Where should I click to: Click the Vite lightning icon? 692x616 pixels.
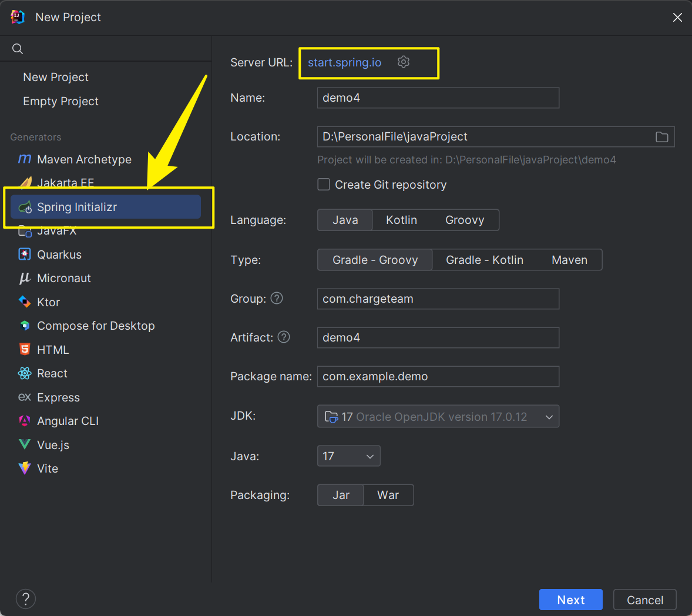tap(25, 468)
